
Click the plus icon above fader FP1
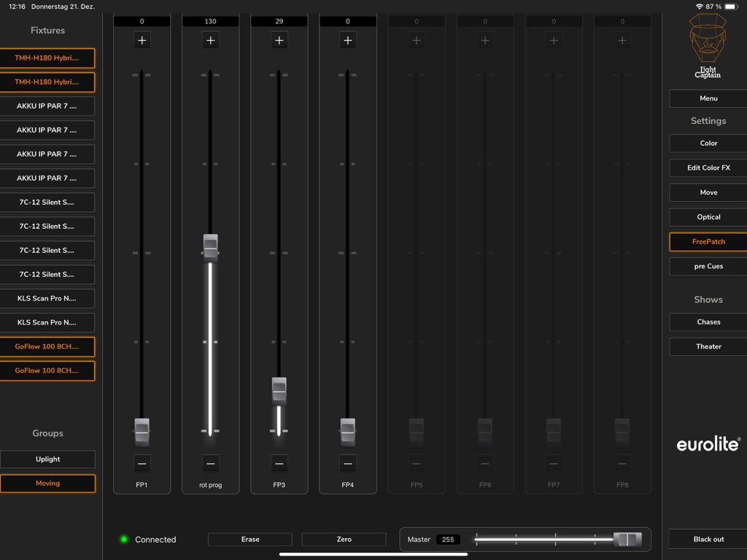pos(142,40)
